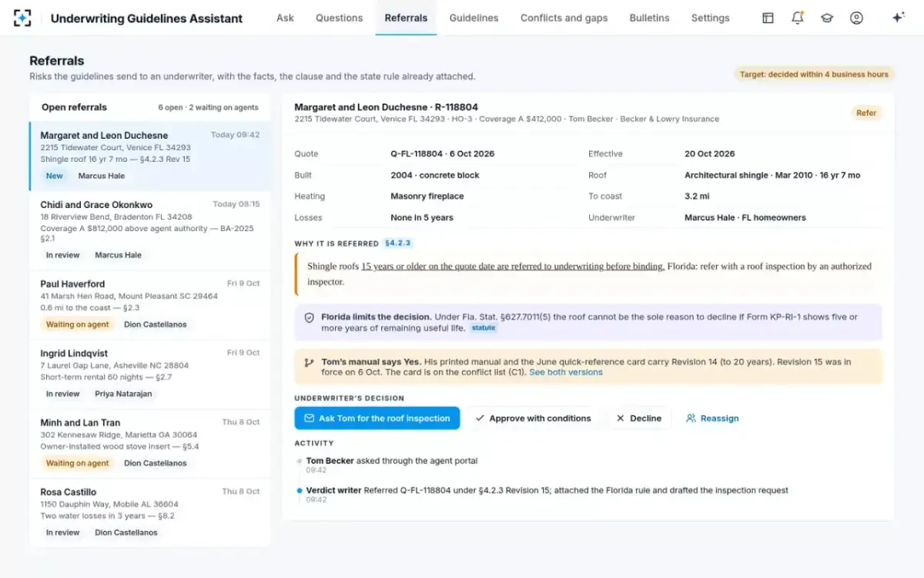Click the Refer status badge
This screenshot has width=924, height=578.
[866, 113]
